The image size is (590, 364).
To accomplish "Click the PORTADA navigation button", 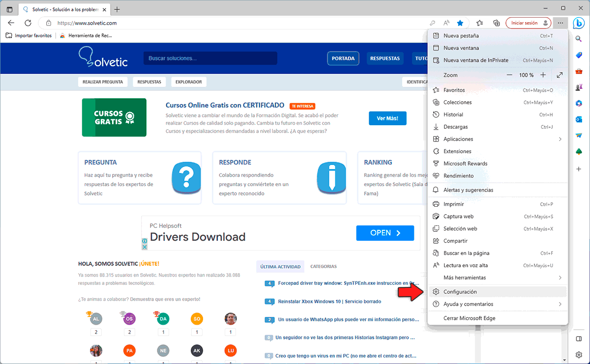I will point(343,58).
